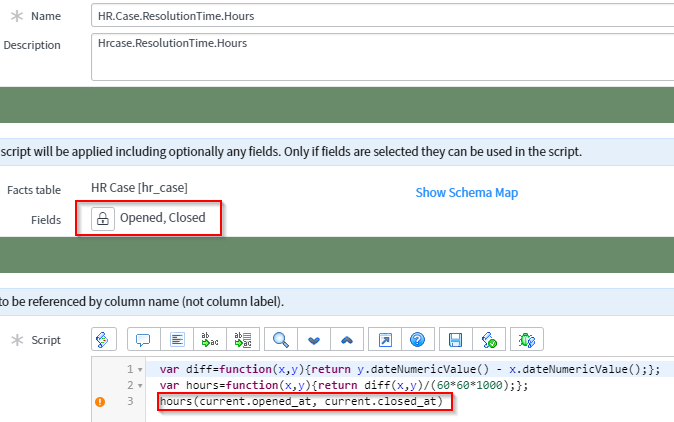Click the 'HR Case [hr_case]' facts table value

coord(139,188)
